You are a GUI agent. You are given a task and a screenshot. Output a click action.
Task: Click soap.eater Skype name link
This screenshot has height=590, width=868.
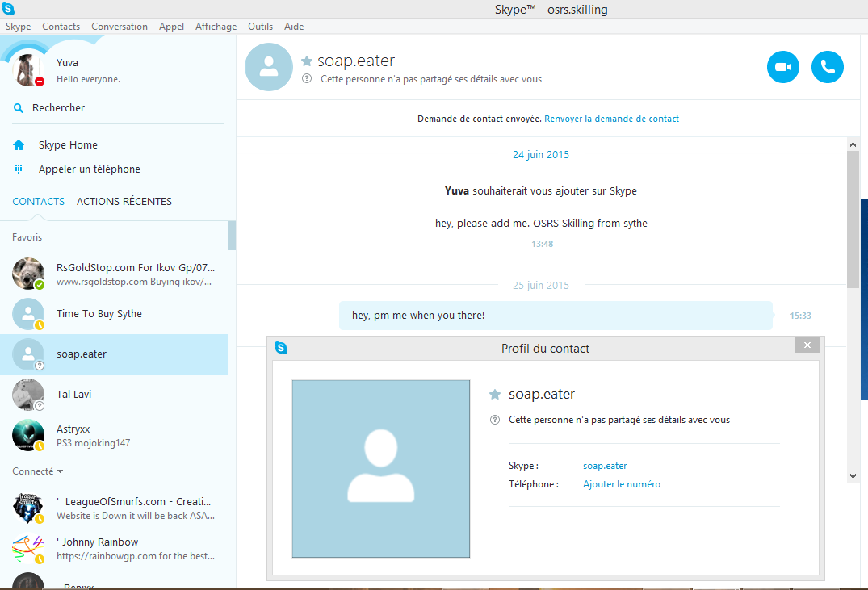605,466
